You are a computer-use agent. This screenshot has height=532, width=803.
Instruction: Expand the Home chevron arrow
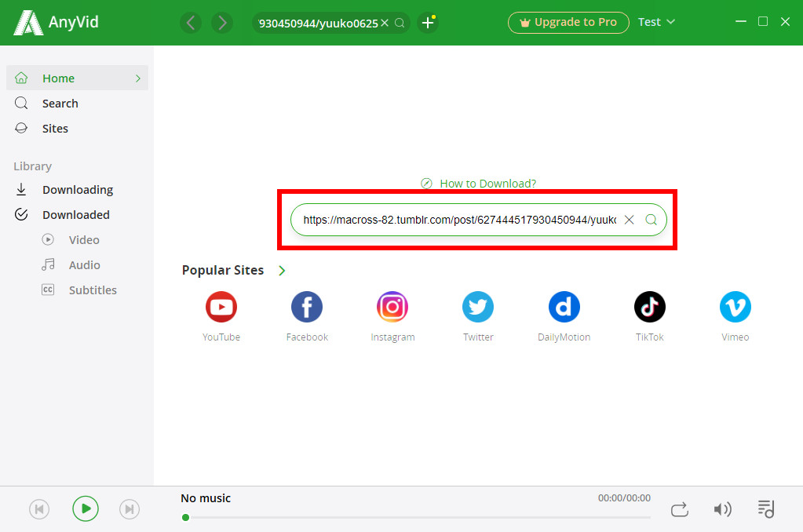138,78
